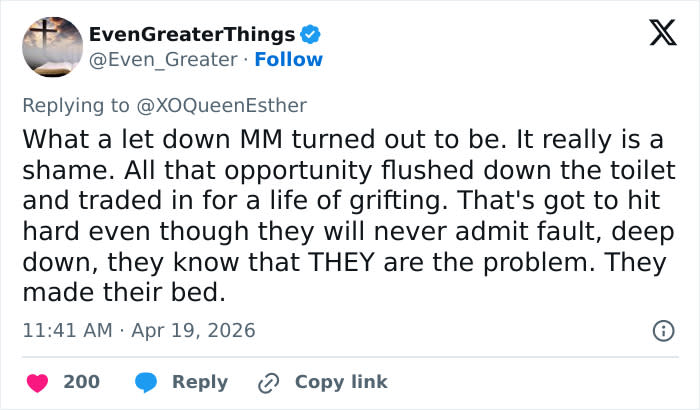Click the blue verified badge icon

coord(311,36)
